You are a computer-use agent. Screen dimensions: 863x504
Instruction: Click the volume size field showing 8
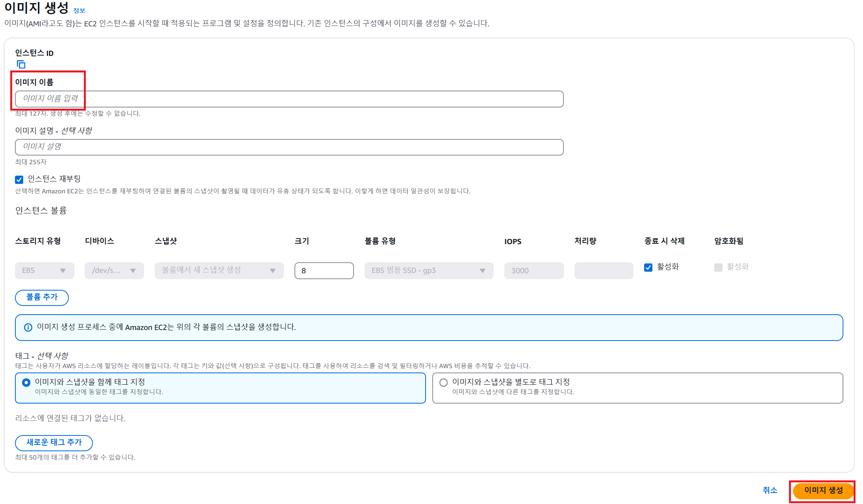(x=324, y=271)
